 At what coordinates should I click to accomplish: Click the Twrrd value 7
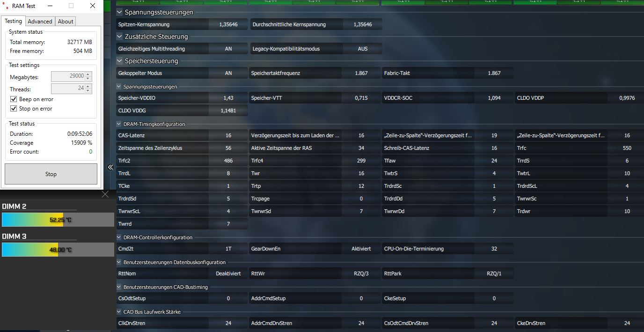point(228,224)
